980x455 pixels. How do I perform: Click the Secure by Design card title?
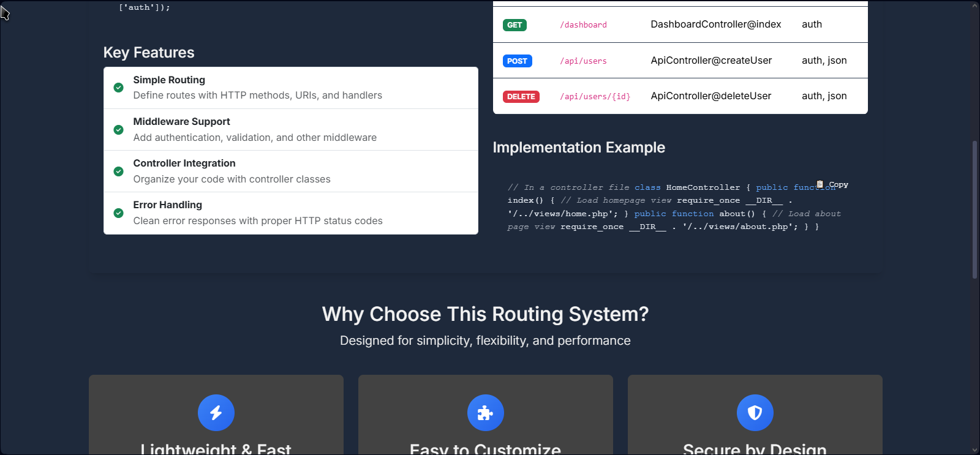coord(755,449)
